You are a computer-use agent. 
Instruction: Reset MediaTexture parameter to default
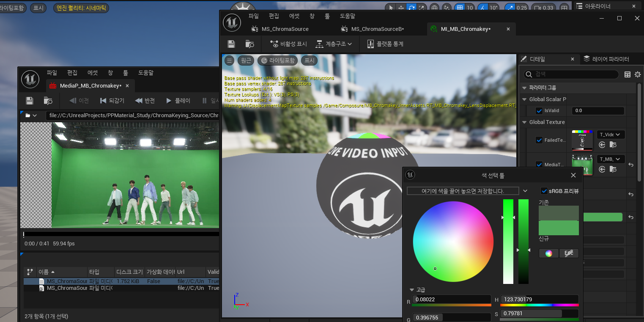(631, 165)
